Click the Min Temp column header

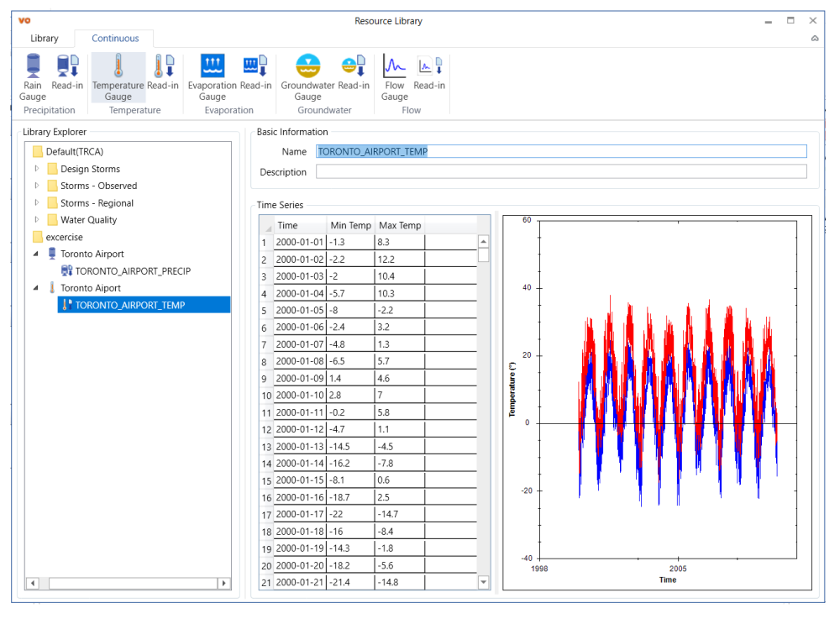tap(350, 226)
